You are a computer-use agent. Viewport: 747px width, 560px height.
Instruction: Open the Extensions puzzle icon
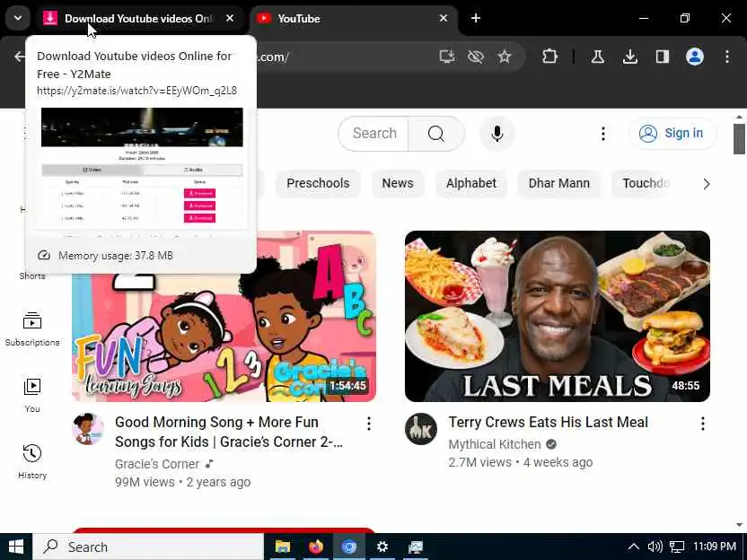549,57
